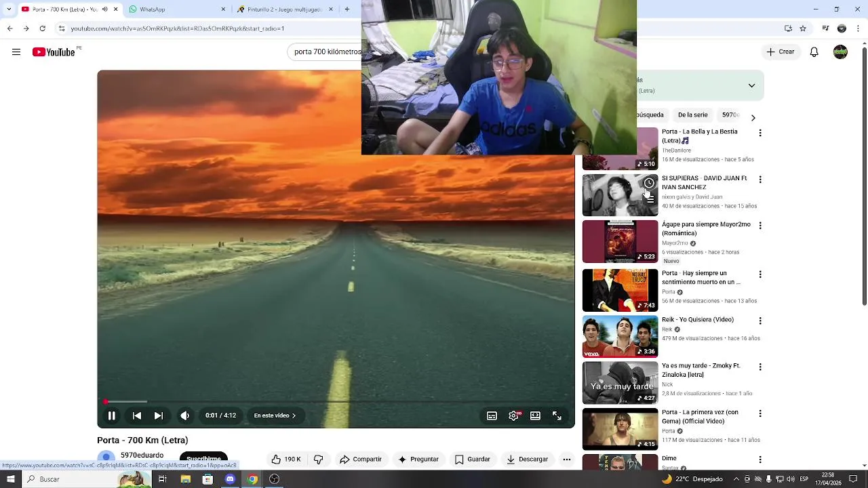Open options for 'Porta - Hay siempre un sentimiento'
868x488 pixels.
760,274
